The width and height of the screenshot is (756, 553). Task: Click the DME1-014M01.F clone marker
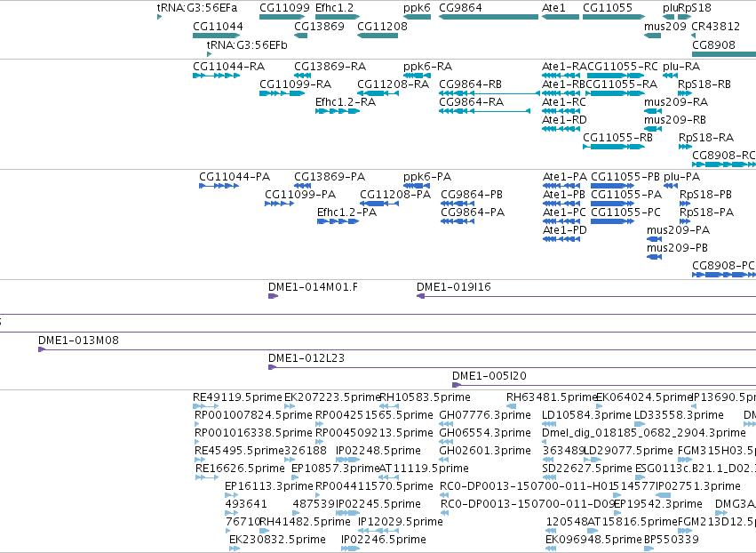[274, 296]
